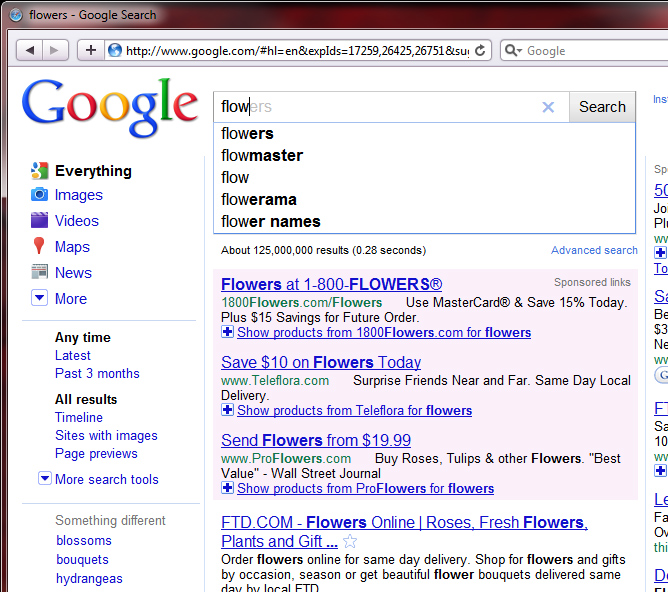
Task: Click the Google logo
Action: pos(110,107)
